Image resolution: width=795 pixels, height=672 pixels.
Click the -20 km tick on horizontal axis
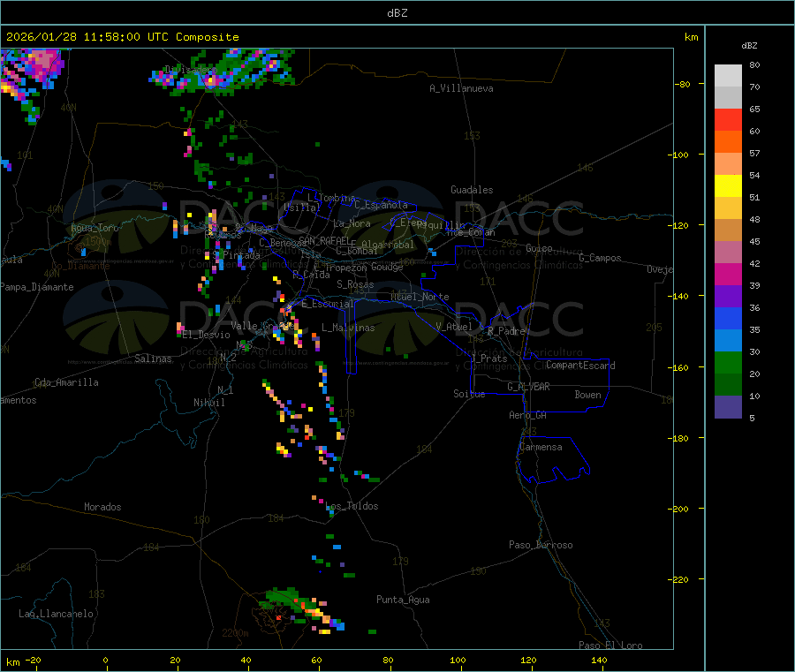[x=33, y=660]
